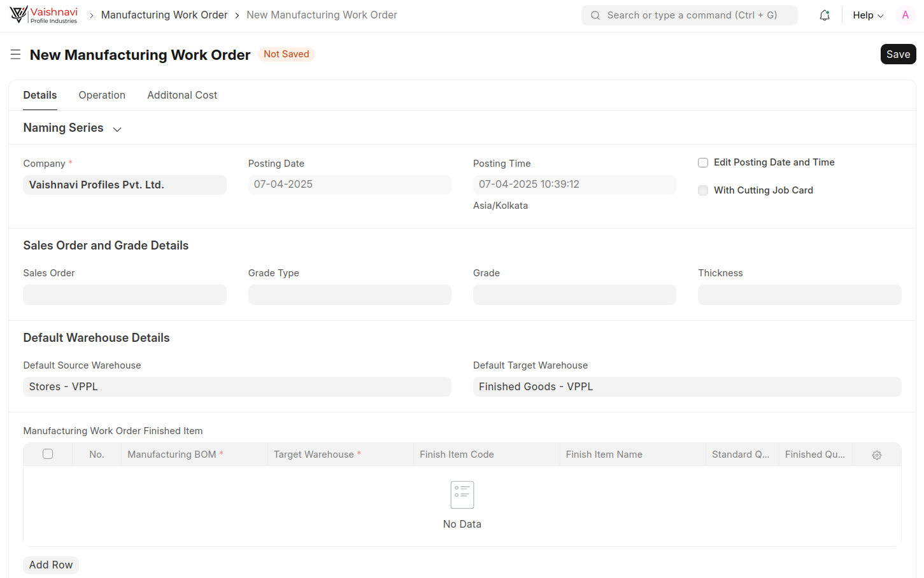Enable Edit Posting Date and Time checkbox

(x=703, y=162)
